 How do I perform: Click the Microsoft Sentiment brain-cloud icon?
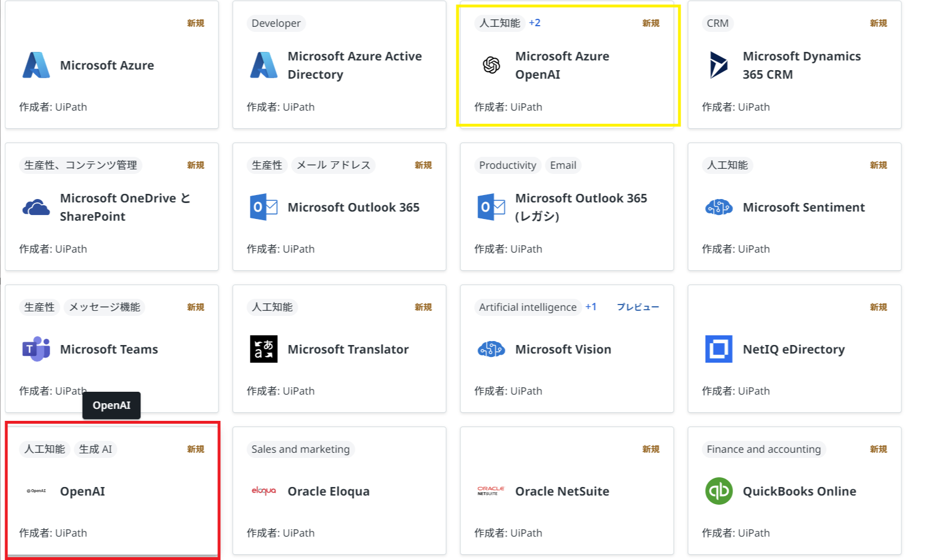(719, 207)
